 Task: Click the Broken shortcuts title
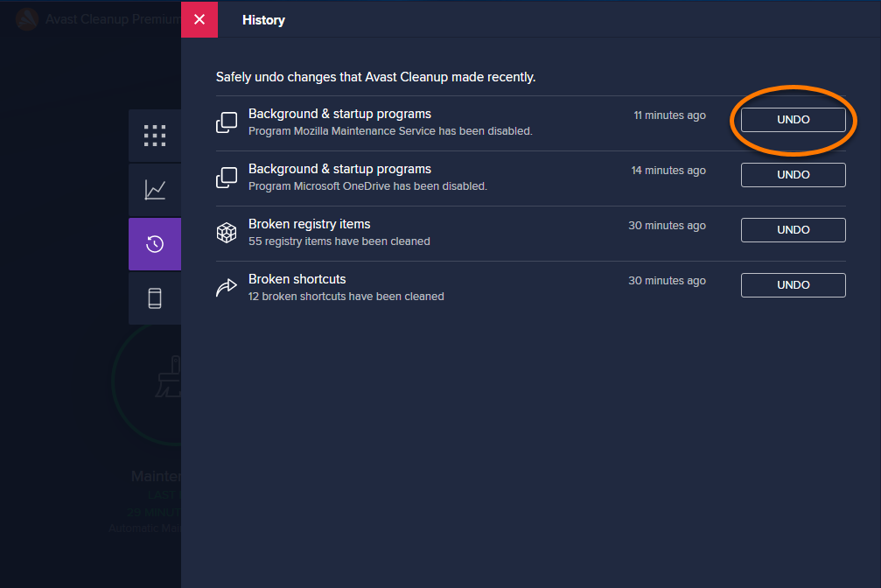click(x=297, y=279)
